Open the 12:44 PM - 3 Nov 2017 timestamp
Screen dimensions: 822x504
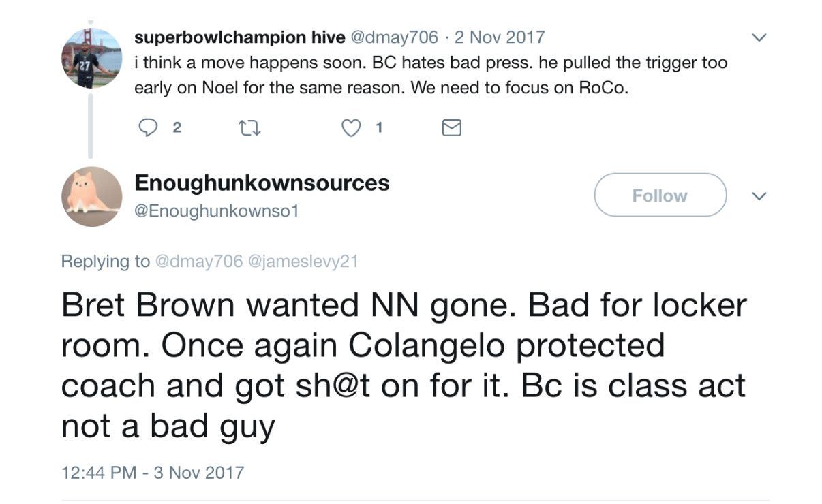(x=153, y=472)
